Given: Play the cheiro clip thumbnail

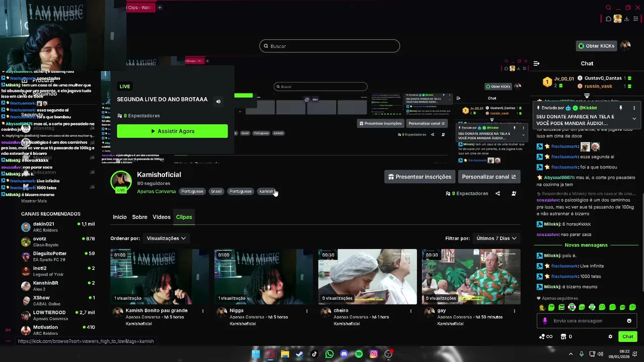Looking at the screenshot, I should 367,277.
